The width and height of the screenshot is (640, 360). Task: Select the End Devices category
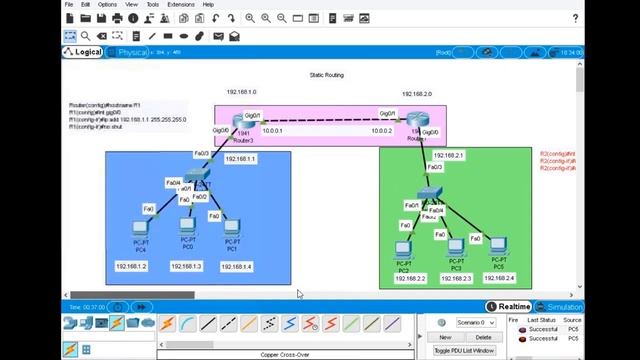(86, 323)
